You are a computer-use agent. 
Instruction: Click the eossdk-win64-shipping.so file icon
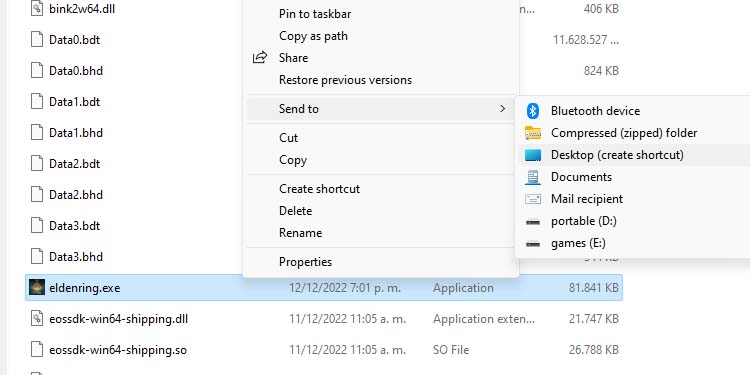(x=37, y=350)
